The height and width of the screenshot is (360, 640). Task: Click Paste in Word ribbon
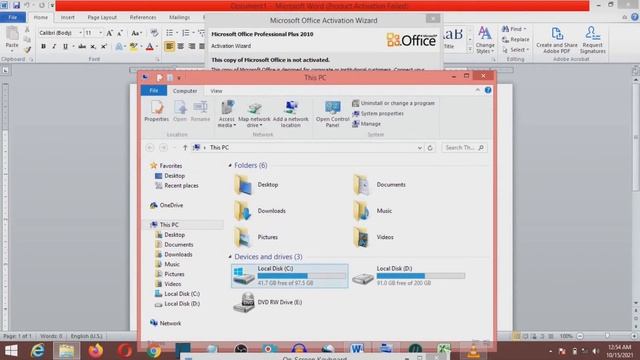pos(12,38)
